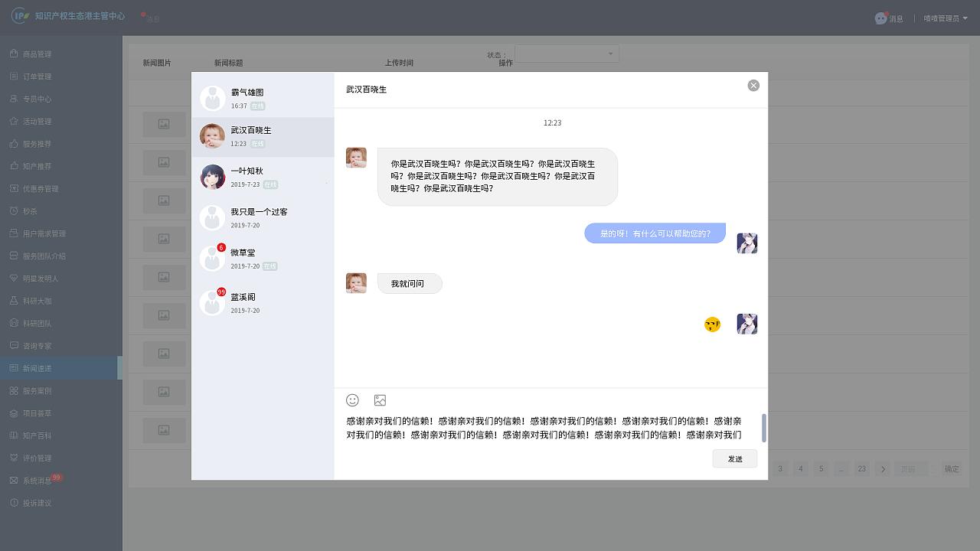
Task: Open the 状态 status dropdown
Action: 567,54
